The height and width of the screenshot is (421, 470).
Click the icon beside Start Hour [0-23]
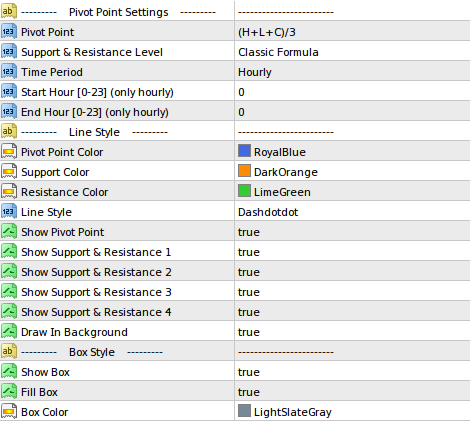point(9,92)
